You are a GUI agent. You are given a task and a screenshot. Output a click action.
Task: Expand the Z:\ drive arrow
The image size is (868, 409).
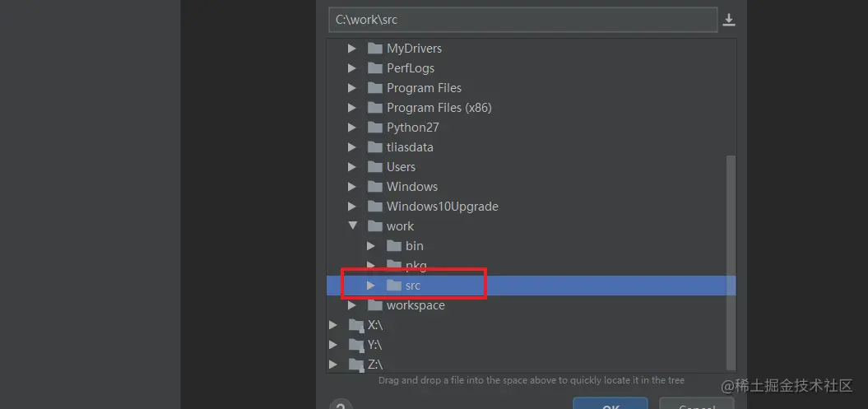point(332,365)
